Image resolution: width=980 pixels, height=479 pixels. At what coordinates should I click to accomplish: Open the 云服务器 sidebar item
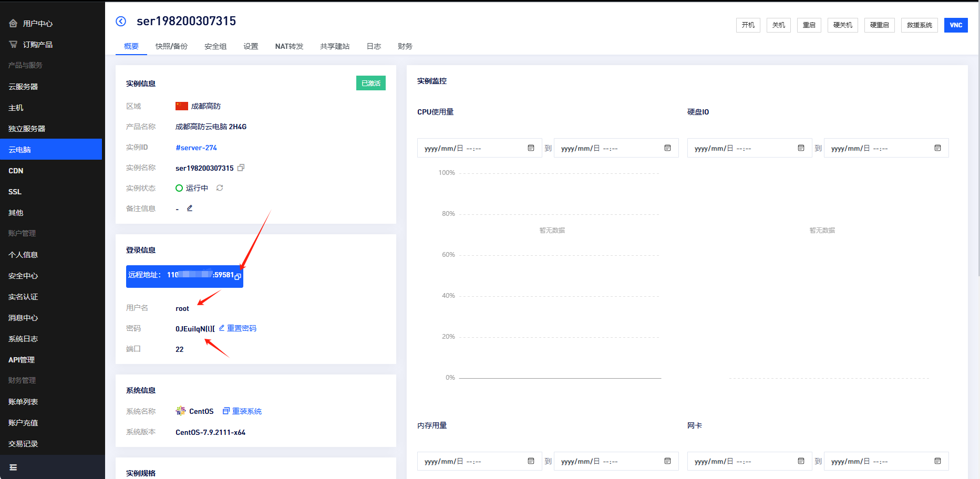click(x=23, y=87)
